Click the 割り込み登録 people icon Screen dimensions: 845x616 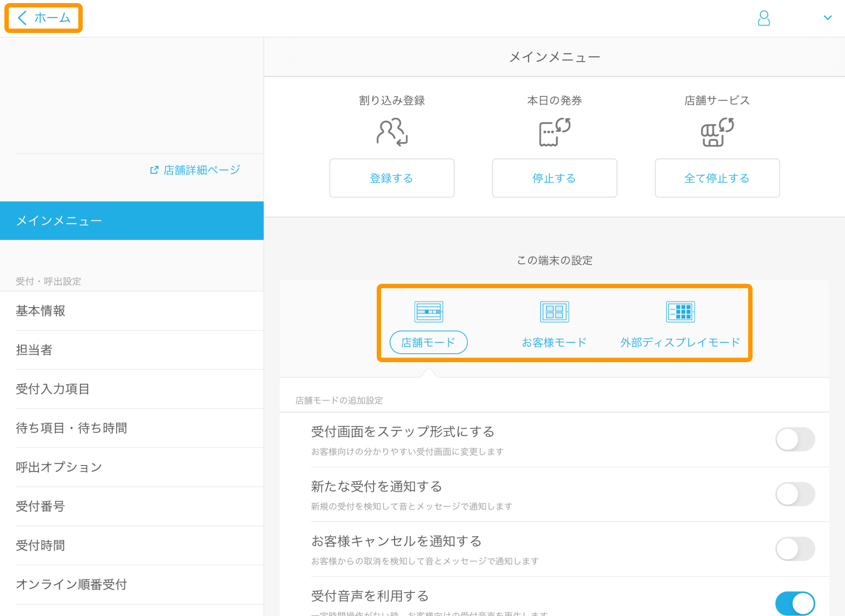[x=391, y=132]
